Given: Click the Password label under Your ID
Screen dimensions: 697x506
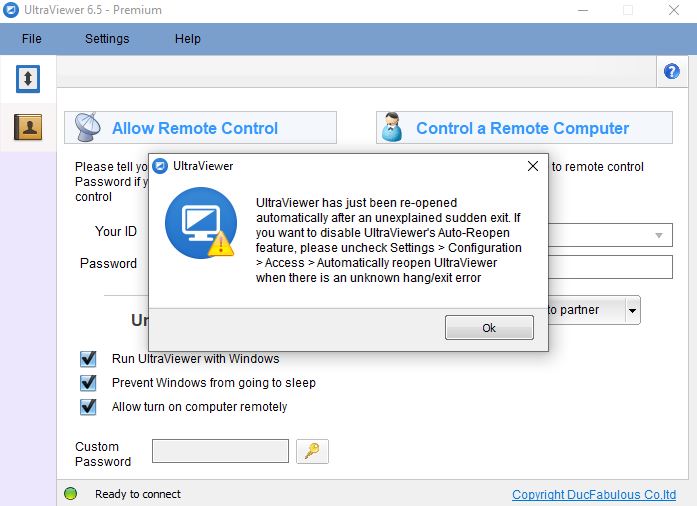Looking at the screenshot, I should [108, 263].
